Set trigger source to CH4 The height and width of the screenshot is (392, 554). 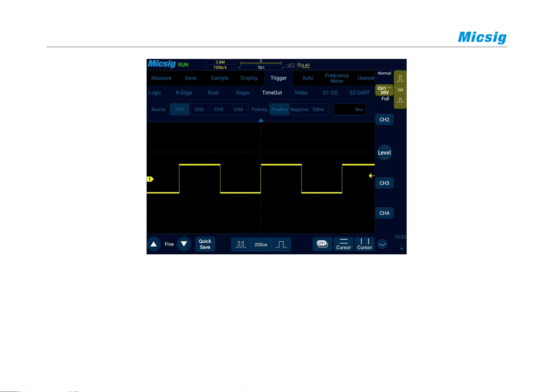point(238,110)
